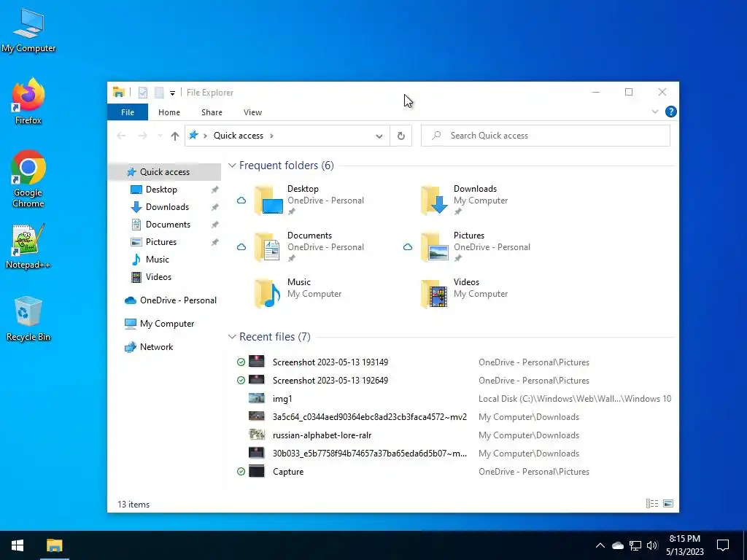Select Pictures in the navigation pane
Viewport: 747px width, 560px height.
[x=164, y=242]
